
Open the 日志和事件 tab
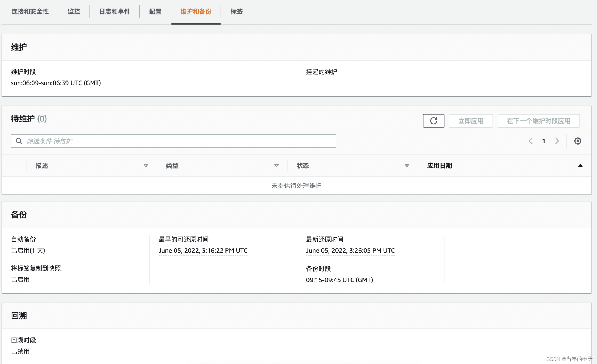point(114,12)
